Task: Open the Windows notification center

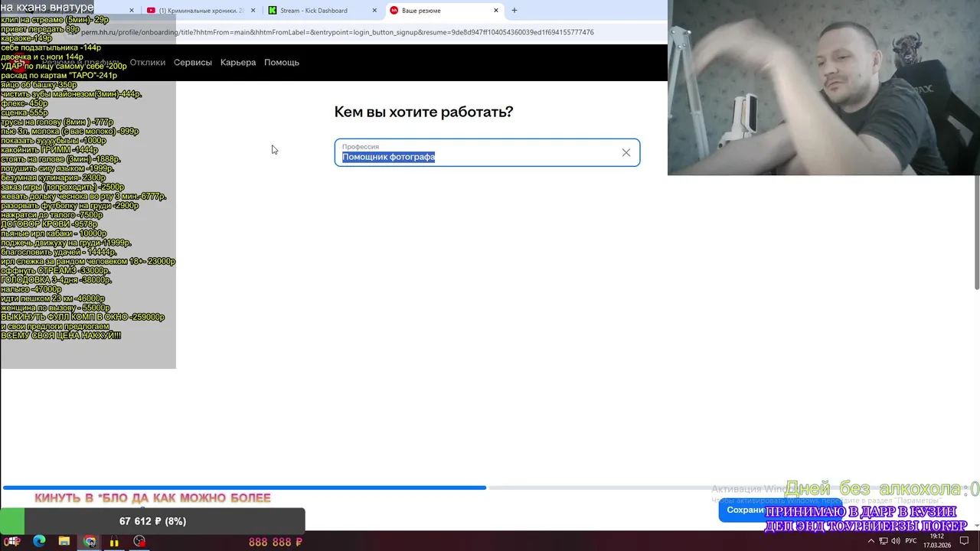Action: tap(965, 541)
